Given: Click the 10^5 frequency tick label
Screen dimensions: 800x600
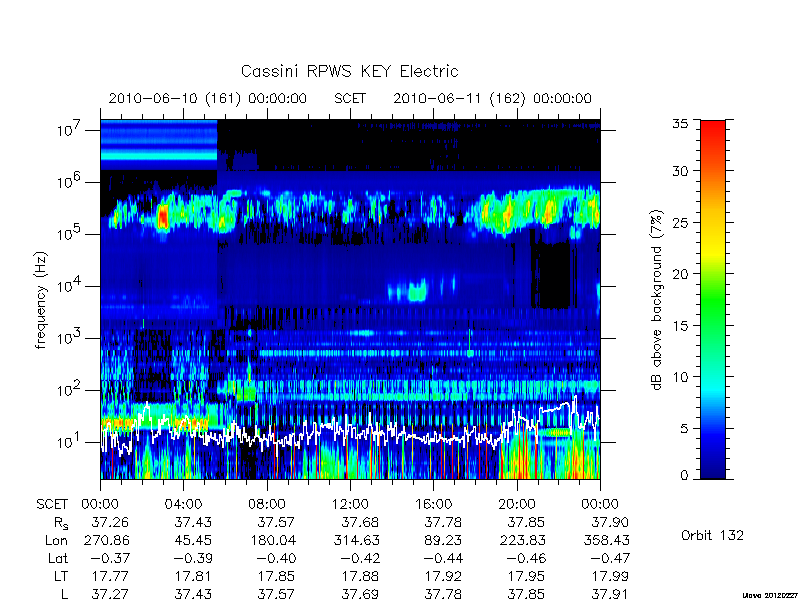Looking at the screenshot, I should tap(68, 233).
